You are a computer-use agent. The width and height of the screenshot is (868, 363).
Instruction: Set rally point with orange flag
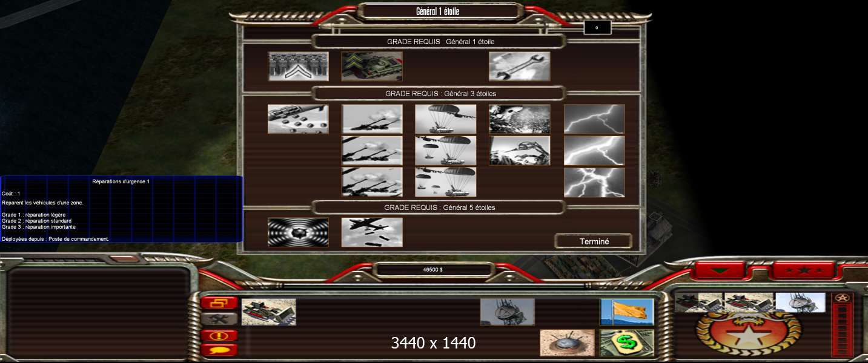point(627,312)
